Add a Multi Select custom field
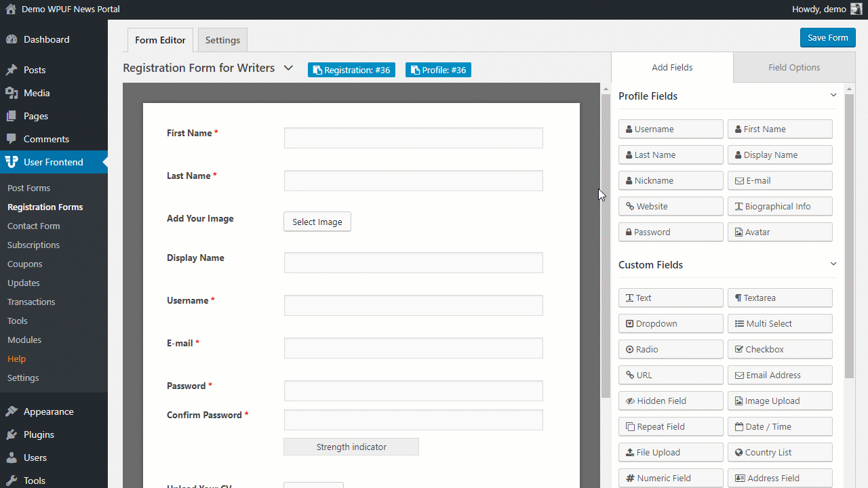 pyautogui.click(x=780, y=323)
